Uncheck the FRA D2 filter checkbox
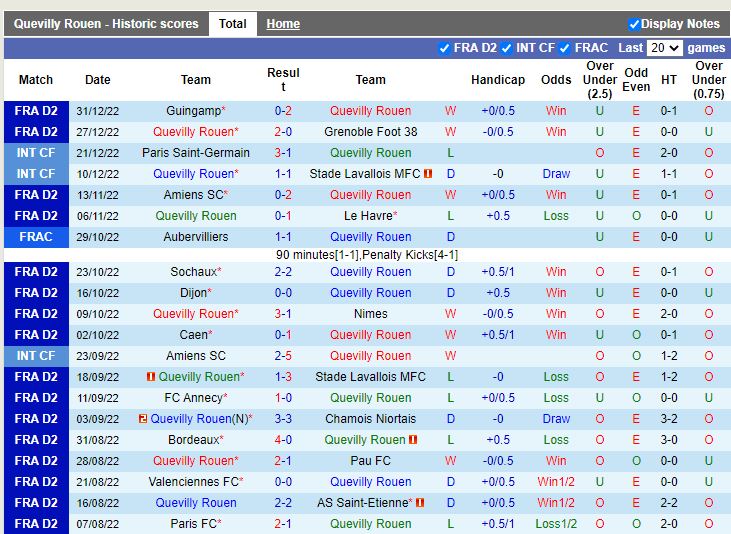731x534 pixels. point(444,48)
